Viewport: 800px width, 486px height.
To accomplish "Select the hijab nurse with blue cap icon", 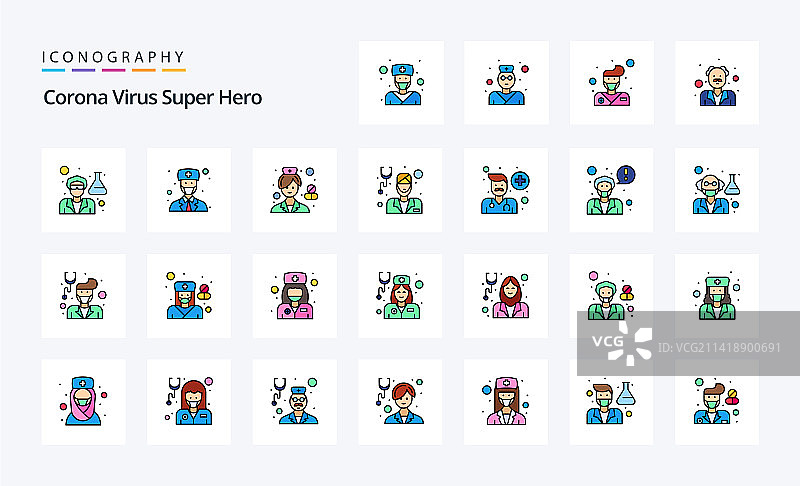I will [83, 402].
